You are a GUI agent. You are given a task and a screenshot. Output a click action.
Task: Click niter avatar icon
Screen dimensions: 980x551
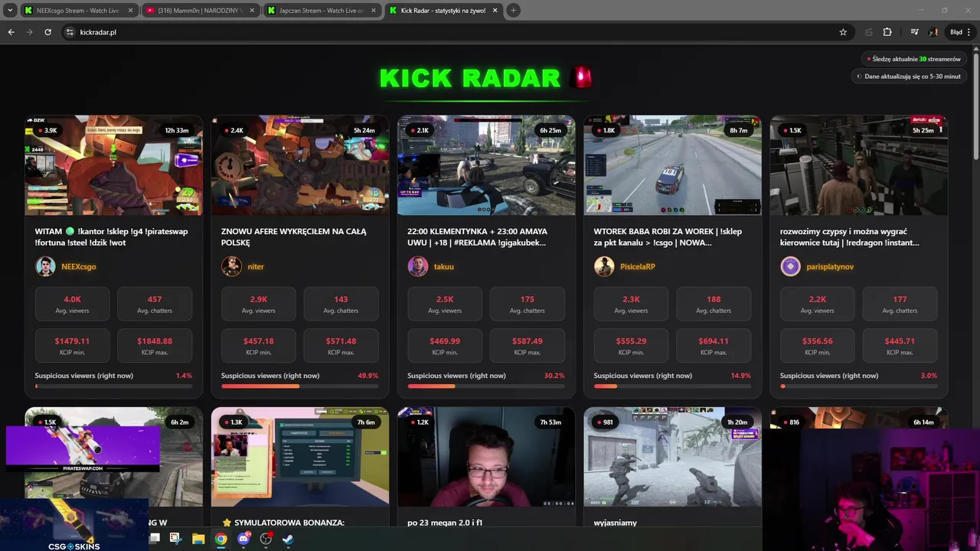click(x=231, y=266)
